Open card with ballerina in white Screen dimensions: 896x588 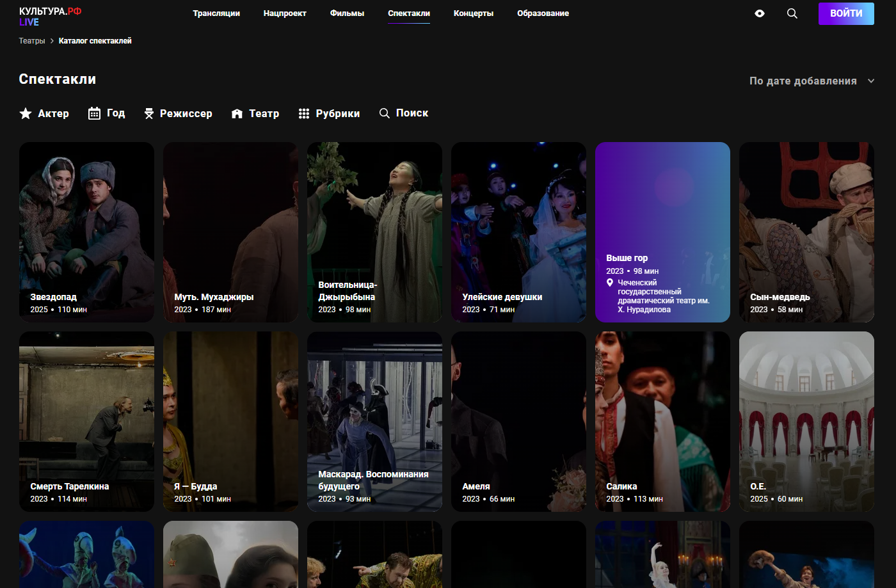(x=662, y=554)
